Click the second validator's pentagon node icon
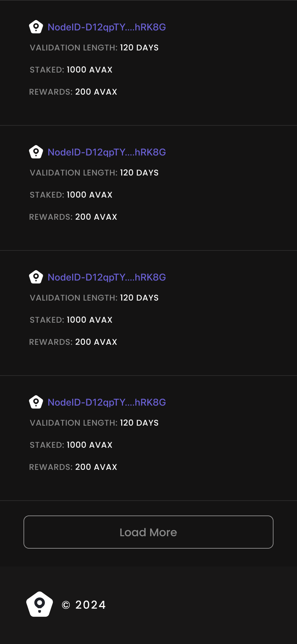The height and width of the screenshot is (644, 297). coord(36,152)
